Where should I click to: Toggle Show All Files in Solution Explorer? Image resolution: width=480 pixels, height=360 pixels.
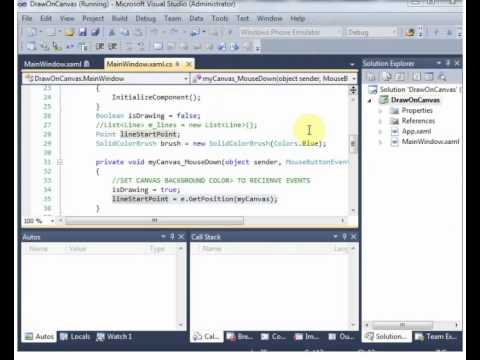387,77
